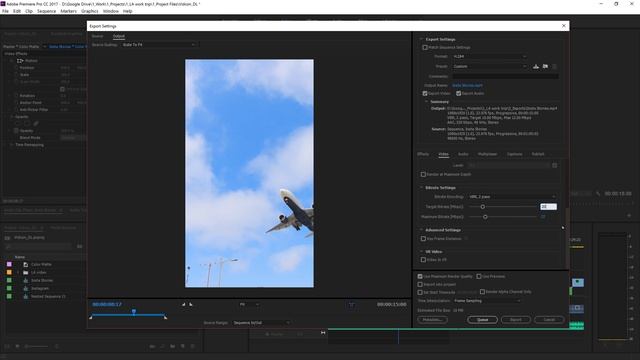Switch to the Audio tab in export panel

[x=463, y=154]
